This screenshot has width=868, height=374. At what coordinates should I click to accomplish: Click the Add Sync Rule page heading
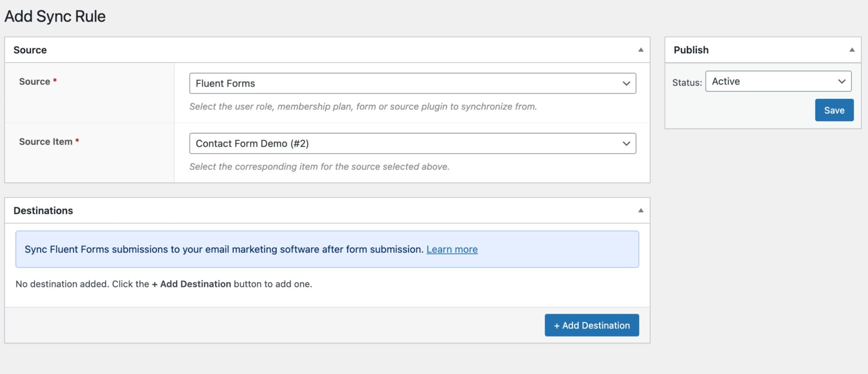coord(55,16)
